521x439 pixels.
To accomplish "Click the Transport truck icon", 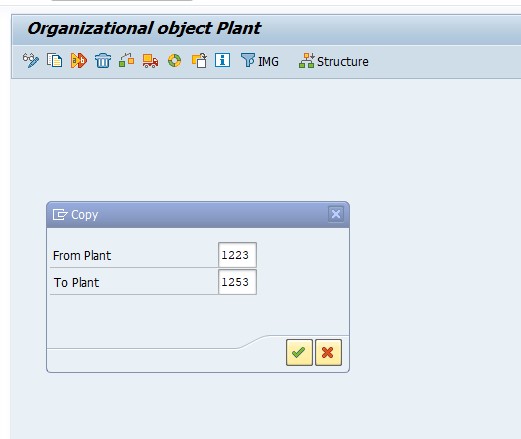I will pos(150,61).
